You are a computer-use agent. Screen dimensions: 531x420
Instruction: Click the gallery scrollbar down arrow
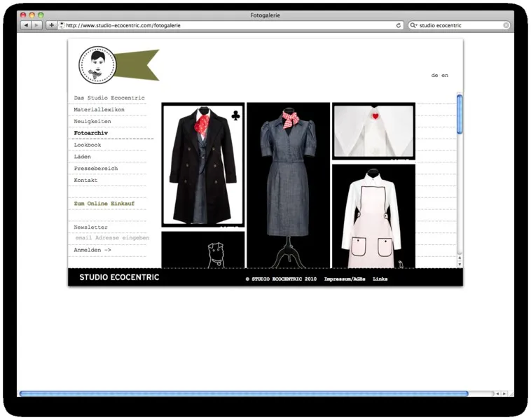[460, 265]
